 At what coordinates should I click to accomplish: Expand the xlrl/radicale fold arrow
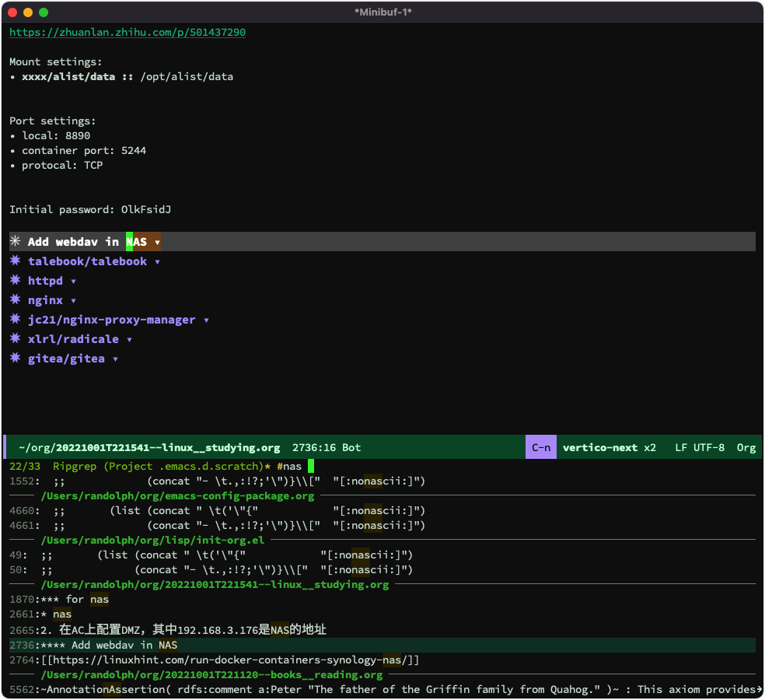[129, 340]
